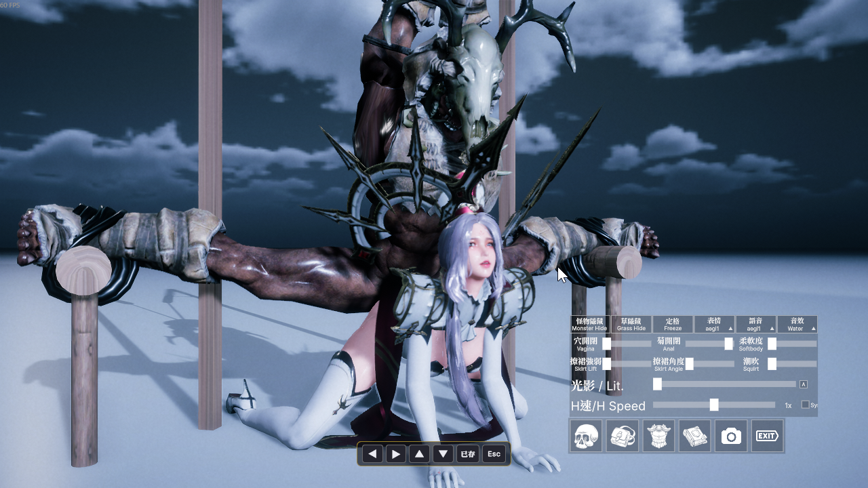Click the H Speed slider handle
868x488 pixels.
(x=714, y=405)
